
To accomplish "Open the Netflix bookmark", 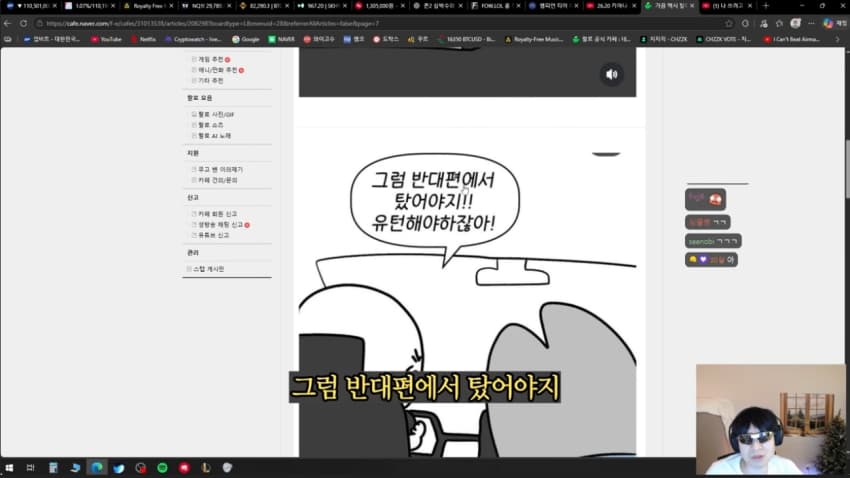I will [x=144, y=39].
